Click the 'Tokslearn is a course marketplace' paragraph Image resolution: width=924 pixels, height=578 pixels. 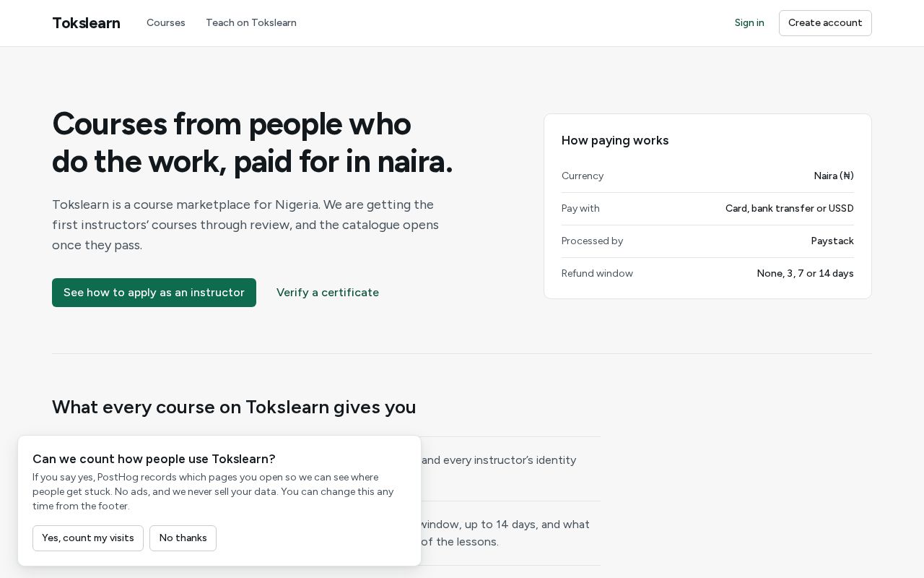(245, 225)
